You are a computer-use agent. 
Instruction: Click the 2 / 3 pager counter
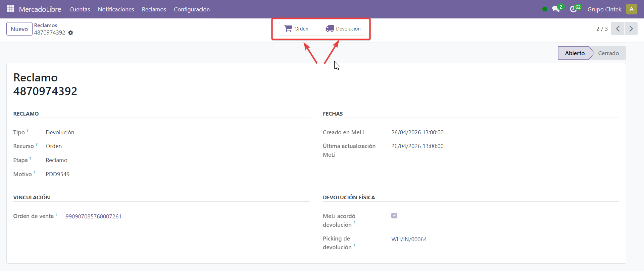(602, 29)
